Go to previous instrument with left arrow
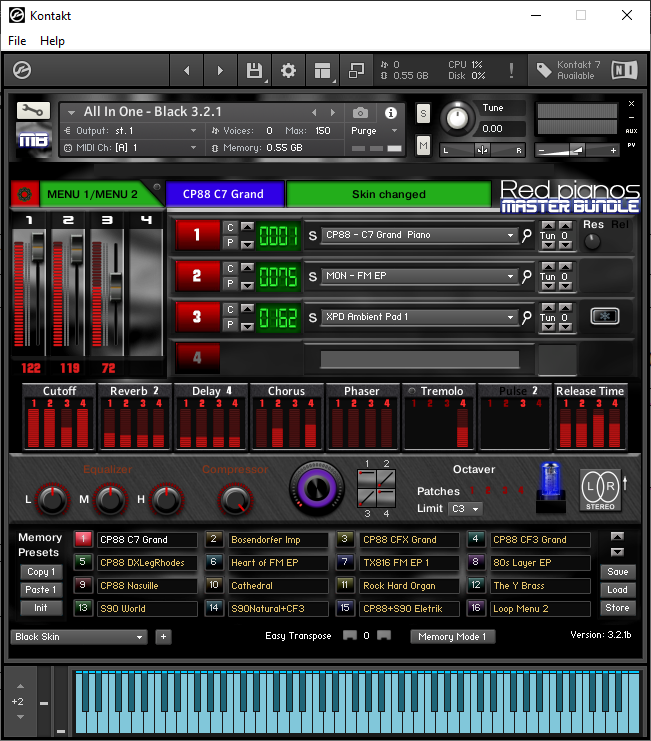This screenshot has width=651, height=741. coord(187,70)
